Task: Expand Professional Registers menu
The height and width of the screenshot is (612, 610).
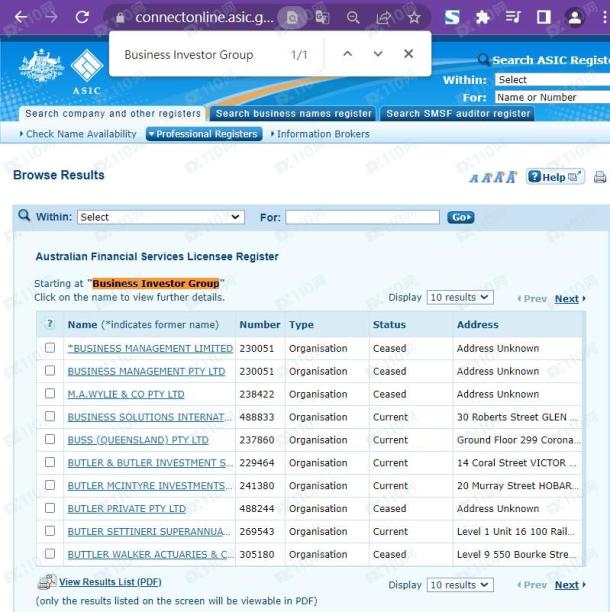Action: tap(204, 134)
